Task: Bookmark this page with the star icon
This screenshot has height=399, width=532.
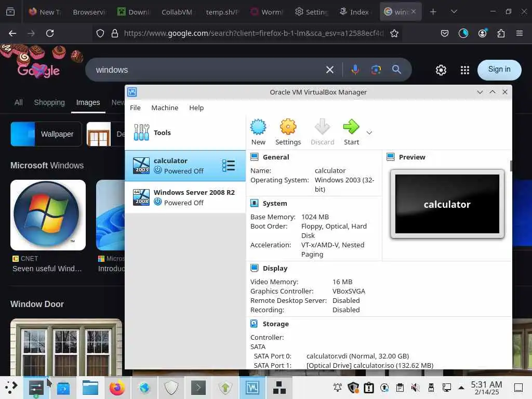Action: point(394,33)
